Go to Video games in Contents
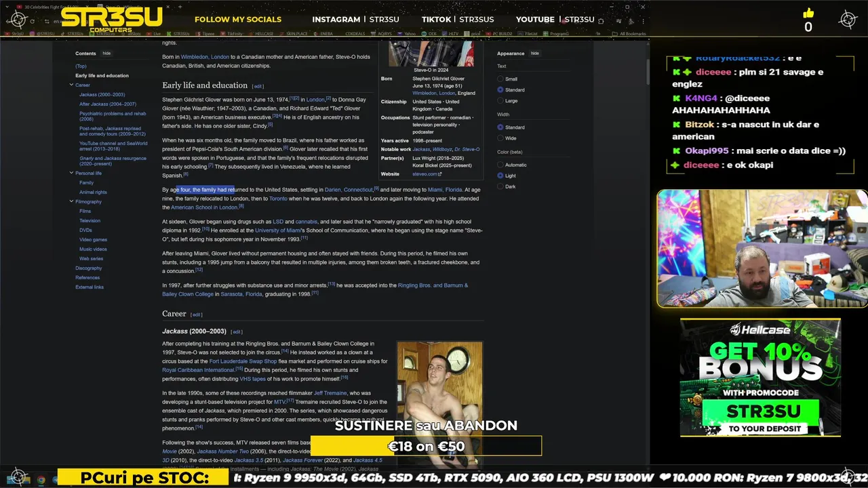868x488 pixels. pos(93,240)
